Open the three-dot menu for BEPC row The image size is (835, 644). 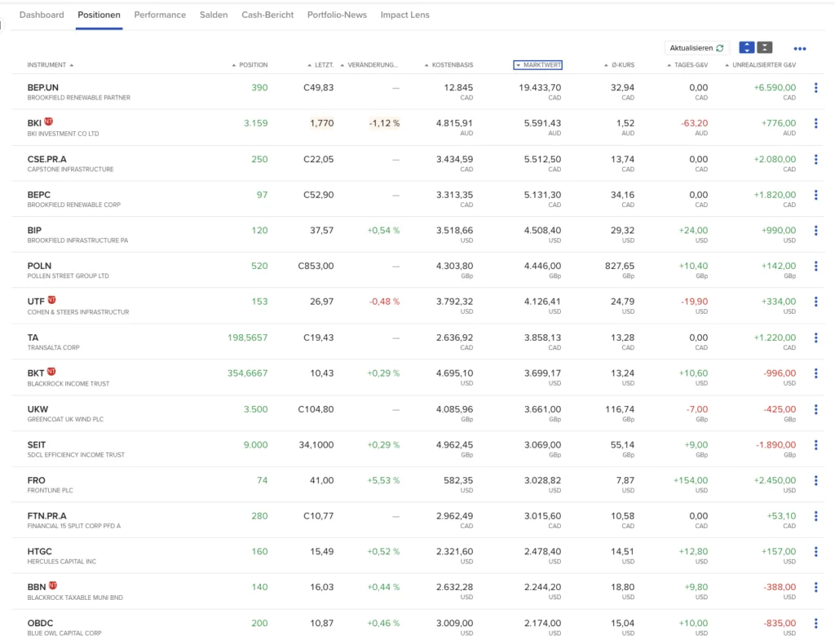tap(815, 195)
